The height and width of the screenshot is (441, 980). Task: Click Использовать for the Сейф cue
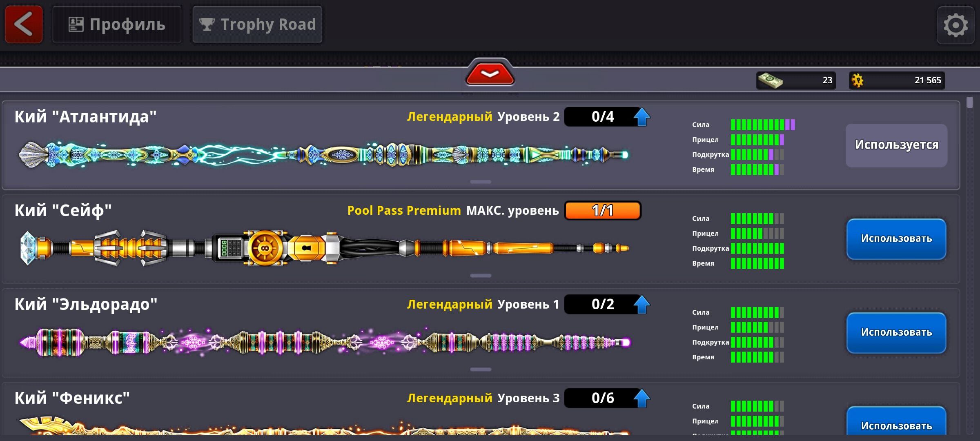[x=896, y=239]
